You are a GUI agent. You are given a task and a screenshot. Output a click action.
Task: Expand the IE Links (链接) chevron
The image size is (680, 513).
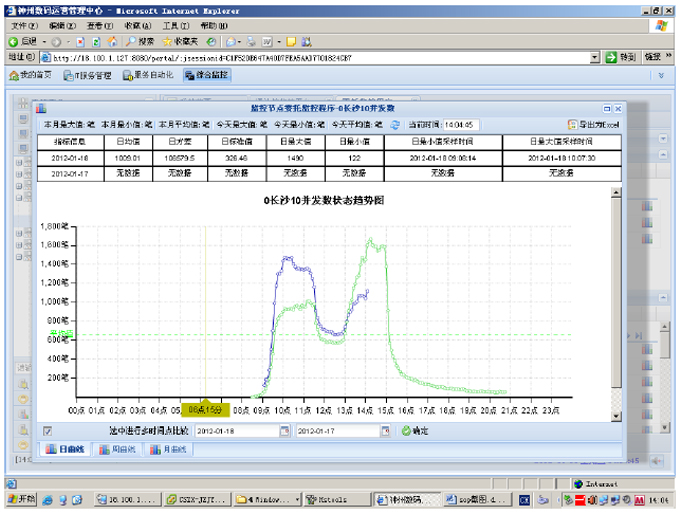tap(668, 56)
